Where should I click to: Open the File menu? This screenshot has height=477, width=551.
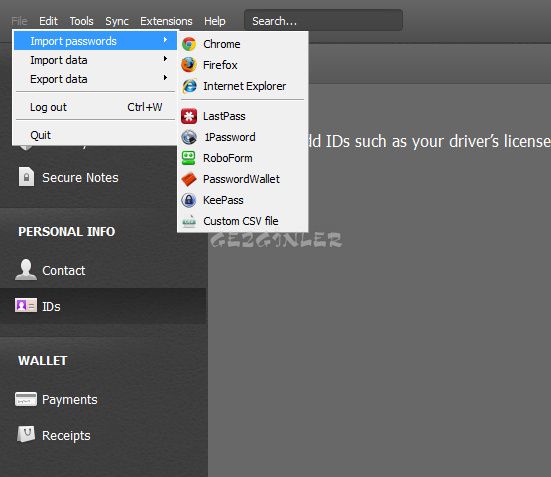[x=19, y=21]
